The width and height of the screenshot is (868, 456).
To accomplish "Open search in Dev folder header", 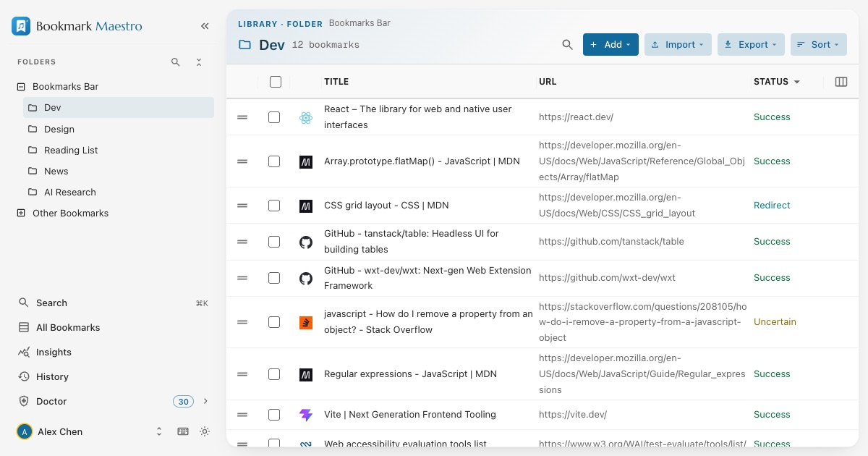I will click(x=568, y=45).
